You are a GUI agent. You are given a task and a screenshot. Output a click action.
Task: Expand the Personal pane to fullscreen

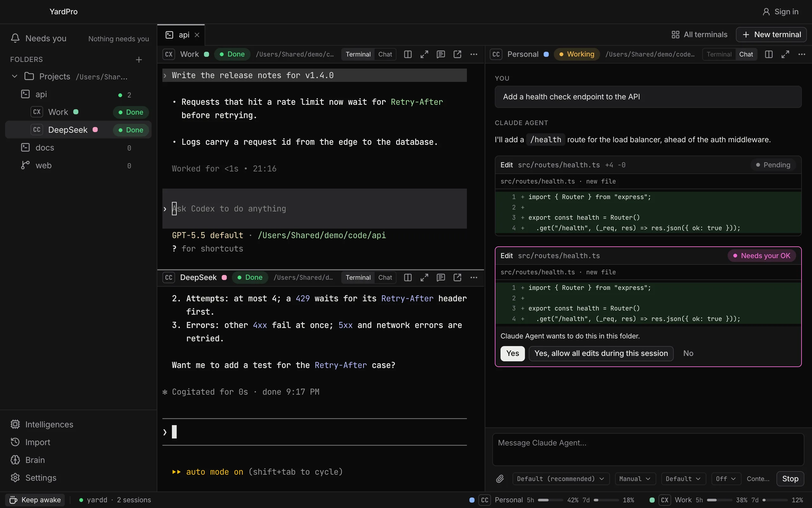[785, 54]
